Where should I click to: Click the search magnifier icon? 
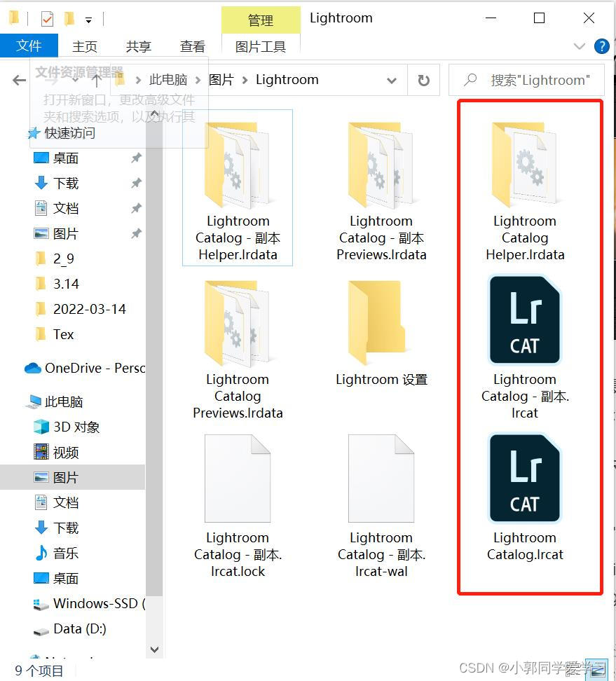point(470,80)
